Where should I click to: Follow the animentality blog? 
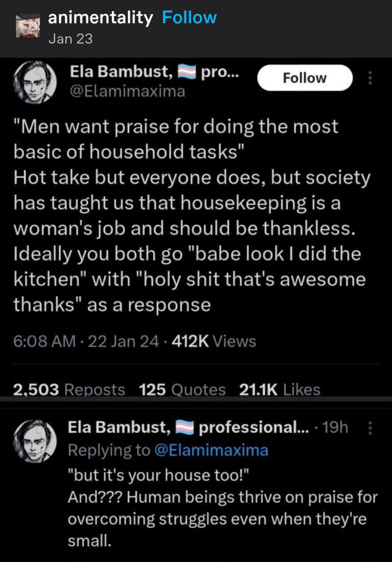189,17
